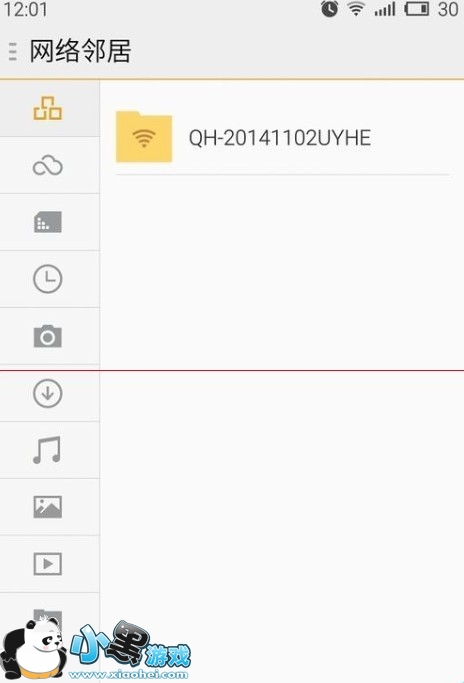Open videos category play icon

[48, 564]
